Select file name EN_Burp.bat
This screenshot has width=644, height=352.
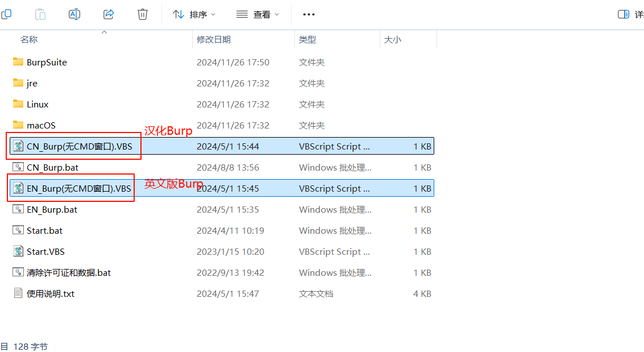52,209
